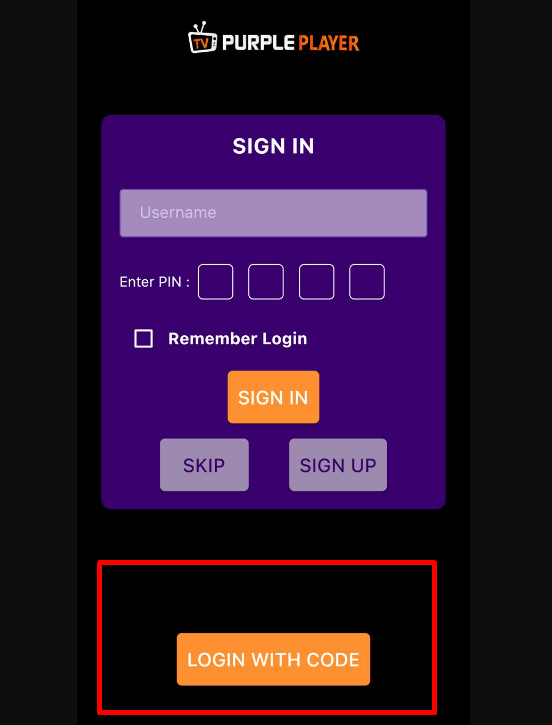Select the fourth PIN digit box
The height and width of the screenshot is (725, 552).
367,282
